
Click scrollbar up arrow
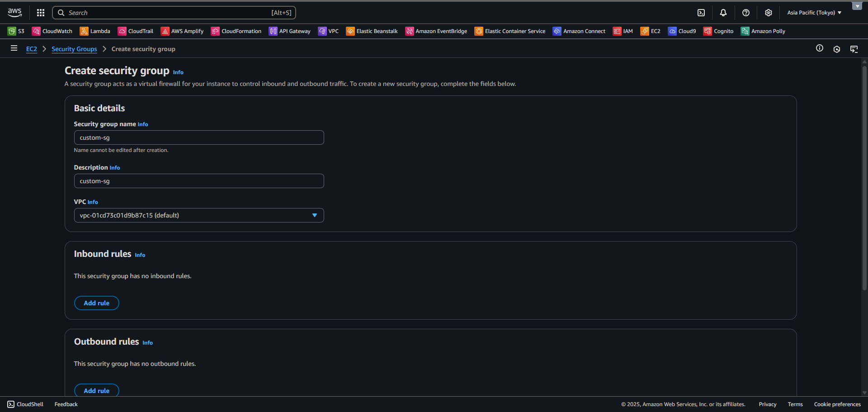pyautogui.click(x=864, y=61)
